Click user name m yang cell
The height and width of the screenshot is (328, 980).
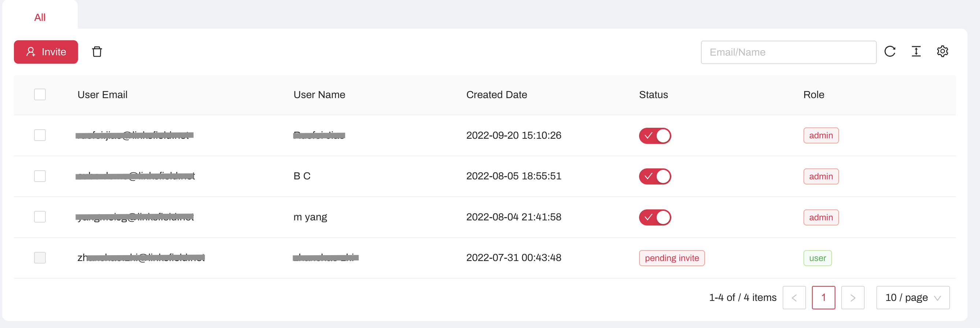tap(310, 217)
